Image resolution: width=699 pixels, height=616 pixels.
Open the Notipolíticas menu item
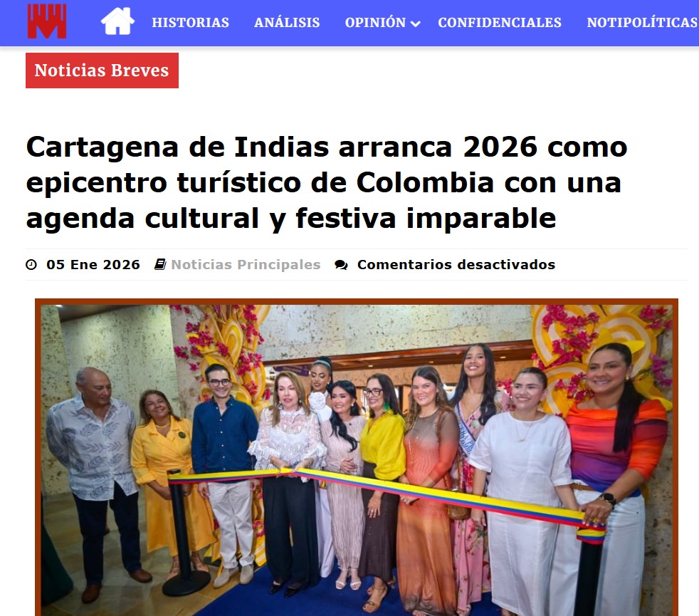click(x=642, y=22)
